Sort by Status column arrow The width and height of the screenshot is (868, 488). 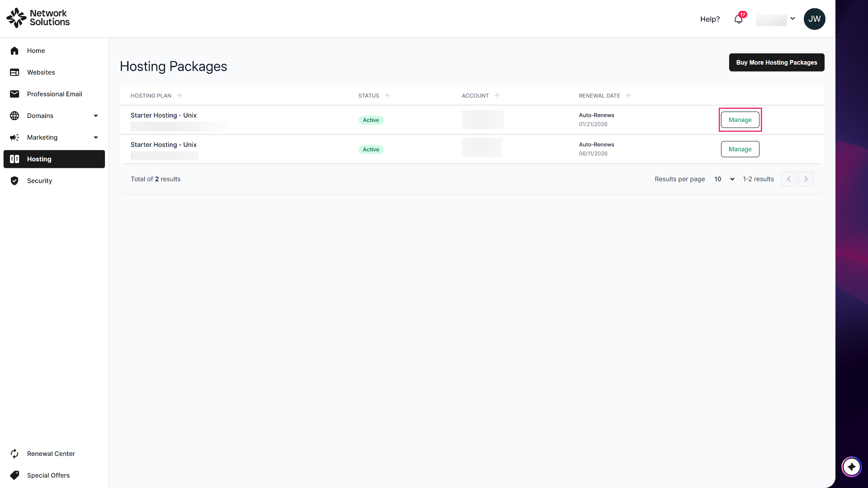point(388,96)
